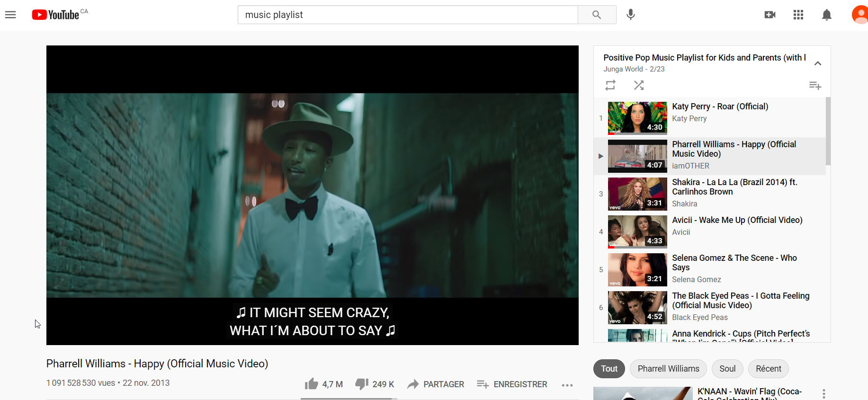Viewport: 868px width, 400px height.
Task: Open 'The Black Eyed Peas - I Gotta Feeling' title
Action: [741, 301]
